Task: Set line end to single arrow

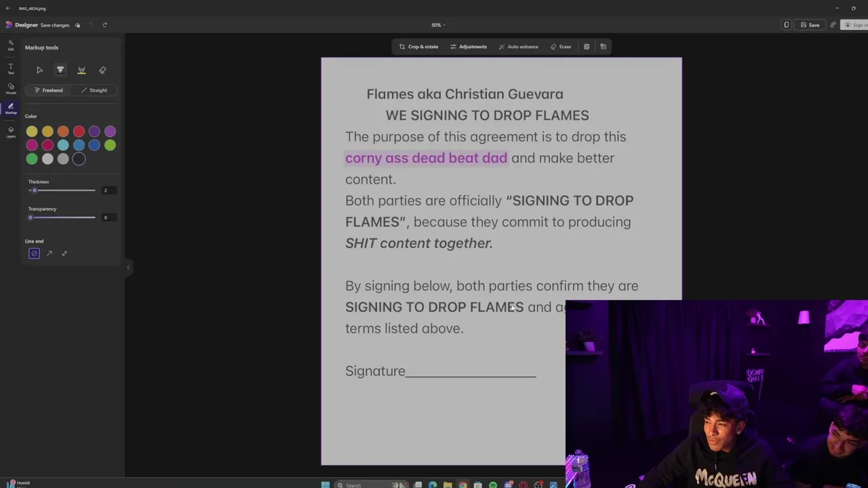Action: click(x=50, y=253)
